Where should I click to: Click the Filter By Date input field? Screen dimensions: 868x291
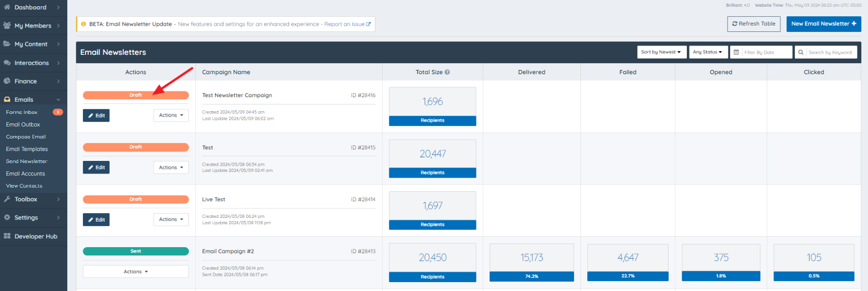(761, 52)
